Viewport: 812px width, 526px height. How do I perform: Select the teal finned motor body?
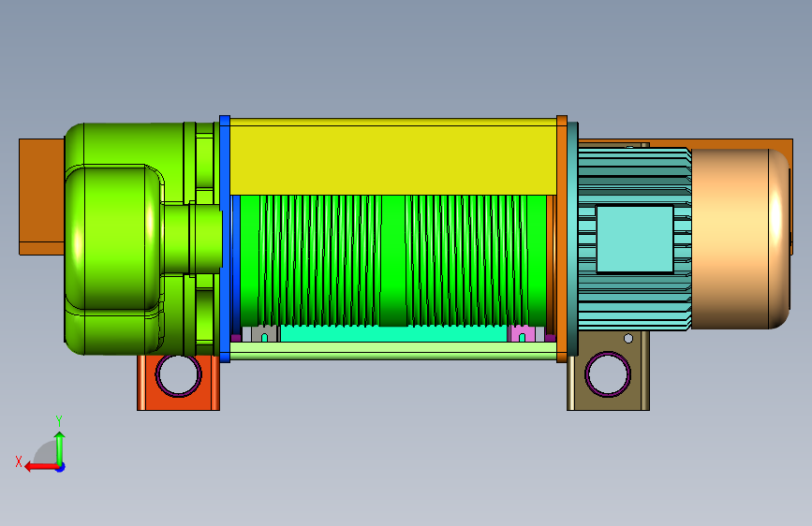[634, 239]
